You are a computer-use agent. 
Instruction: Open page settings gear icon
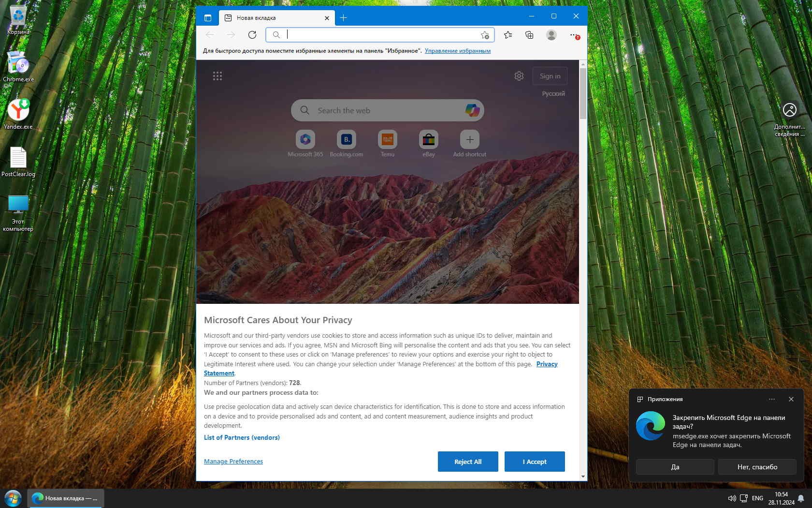coord(519,76)
